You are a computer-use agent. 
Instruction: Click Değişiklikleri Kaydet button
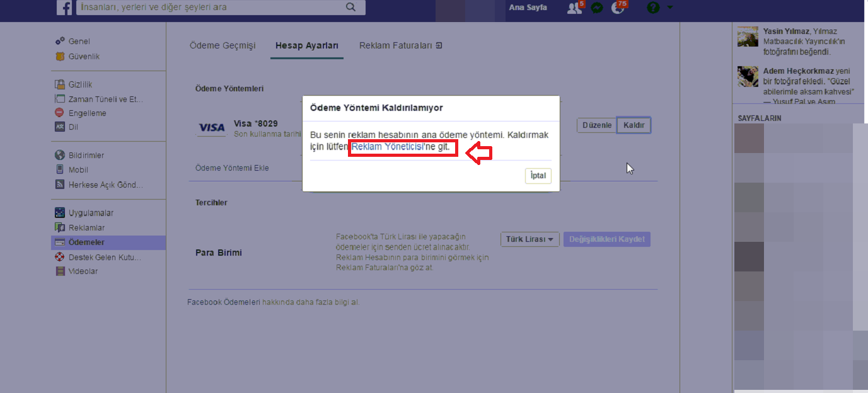point(607,239)
